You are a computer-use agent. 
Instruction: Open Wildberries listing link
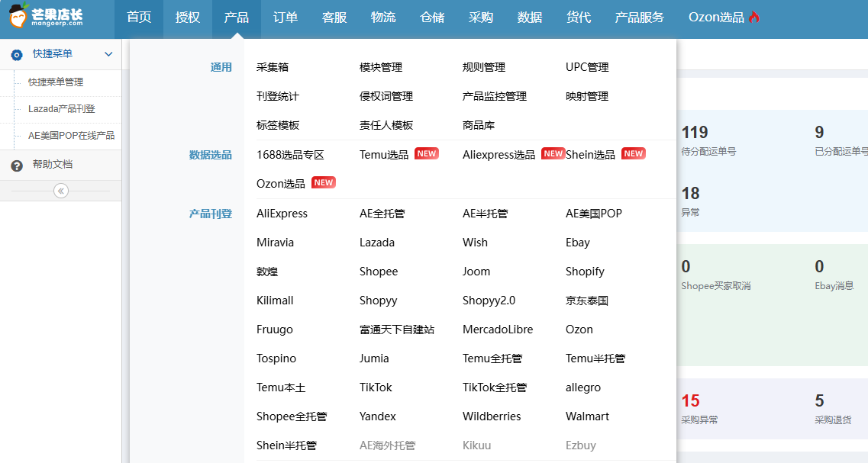492,416
